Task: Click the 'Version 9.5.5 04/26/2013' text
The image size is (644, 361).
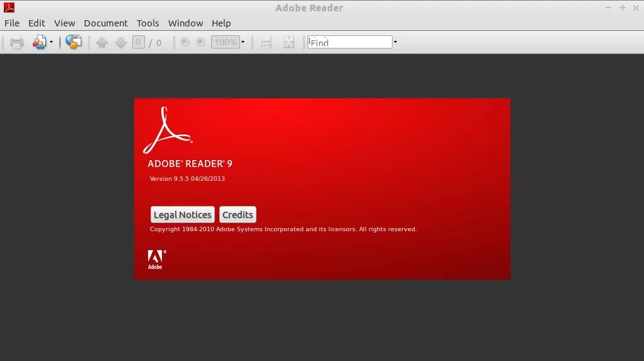Action: coord(187,179)
